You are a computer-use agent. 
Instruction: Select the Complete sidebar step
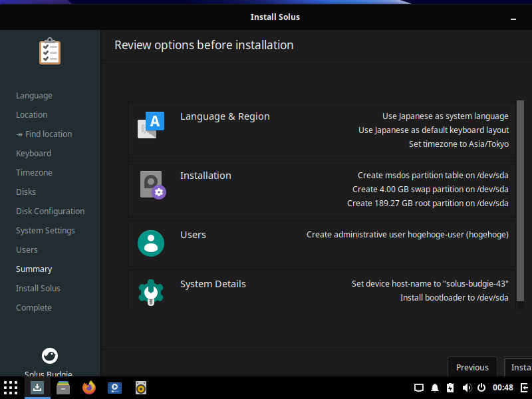tap(34, 308)
